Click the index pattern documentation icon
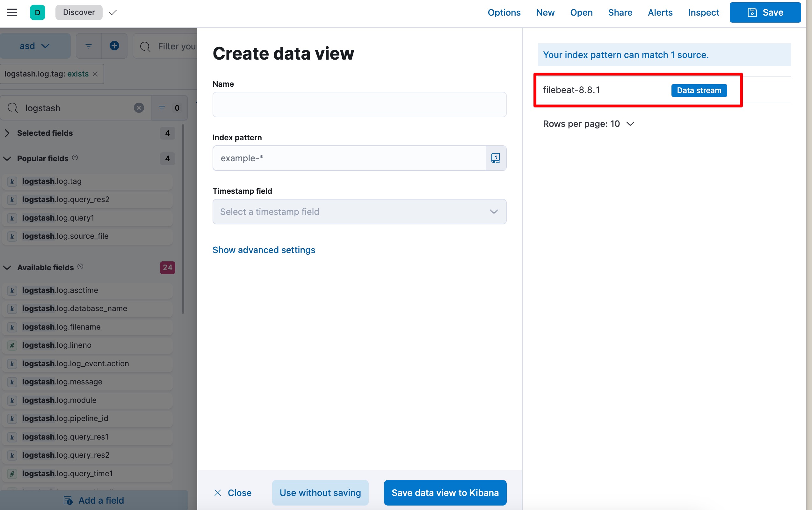The image size is (812, 510). (495, 158)
